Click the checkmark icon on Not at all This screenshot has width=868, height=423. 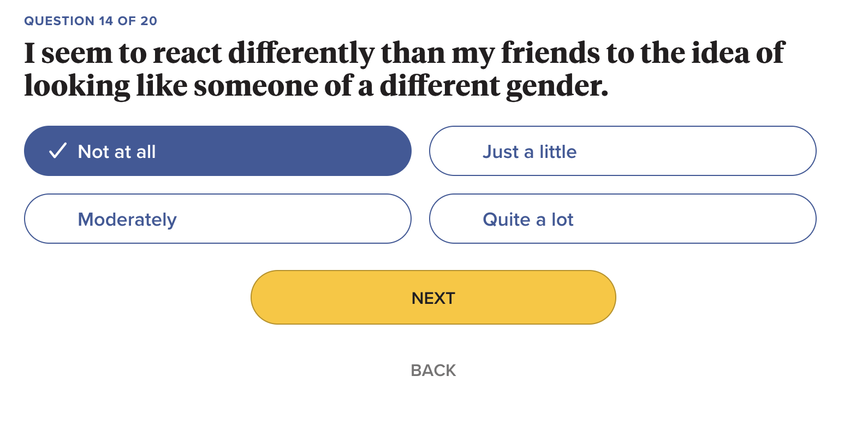click(58, 151)
